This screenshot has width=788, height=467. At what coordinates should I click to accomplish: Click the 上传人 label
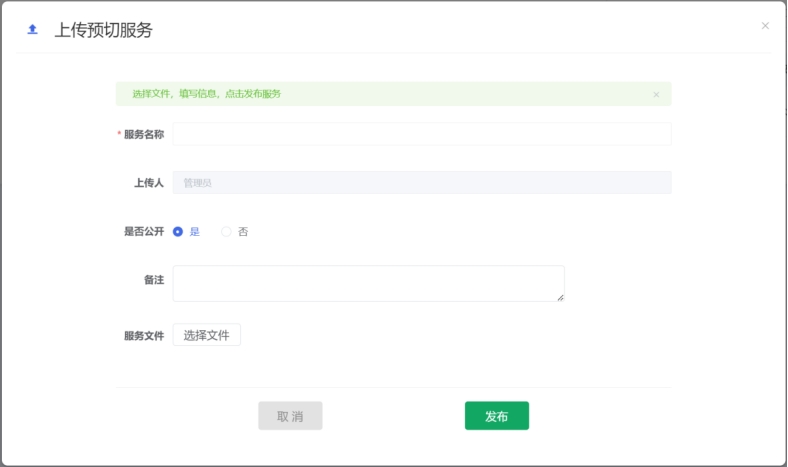click(149, 183)
